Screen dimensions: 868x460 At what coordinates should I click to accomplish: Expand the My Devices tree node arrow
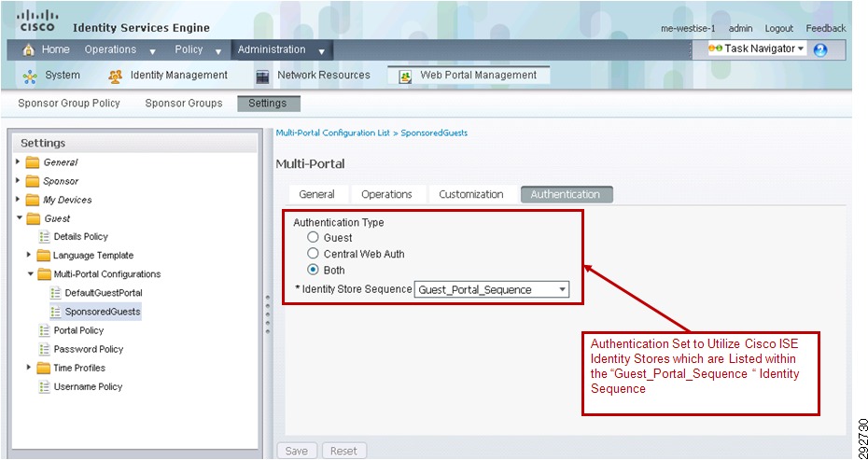(19, 200)
